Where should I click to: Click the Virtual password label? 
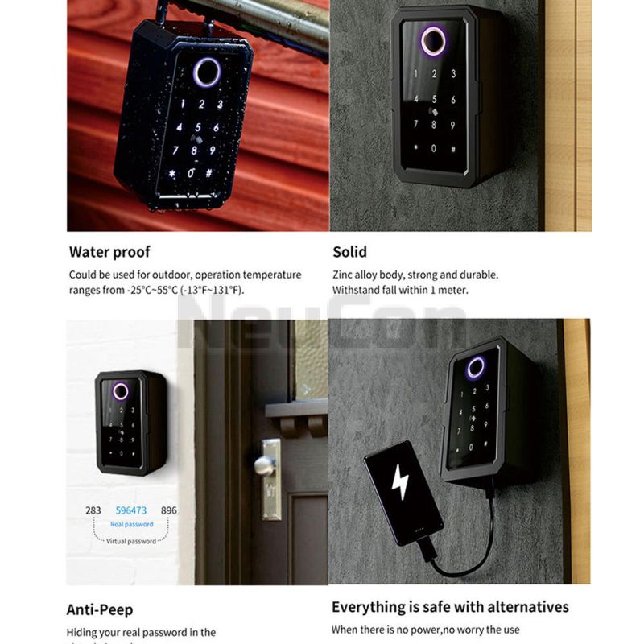131,541
